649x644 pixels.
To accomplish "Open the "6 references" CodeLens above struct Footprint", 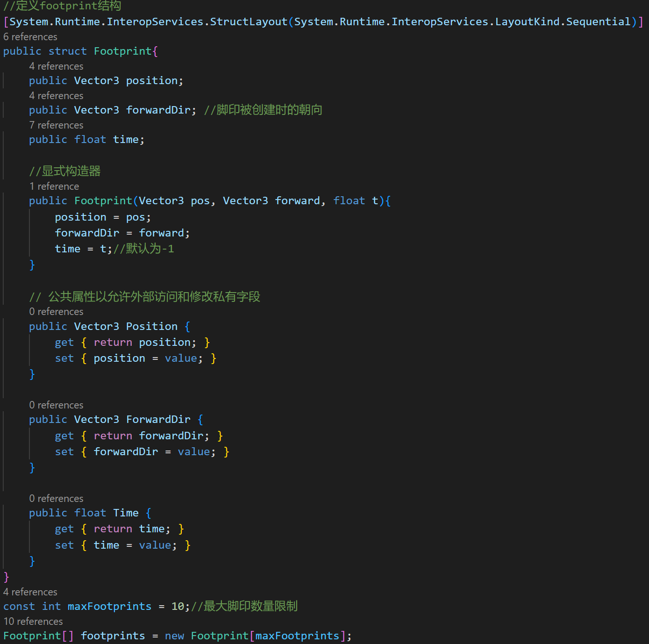I will coord(30,36).
